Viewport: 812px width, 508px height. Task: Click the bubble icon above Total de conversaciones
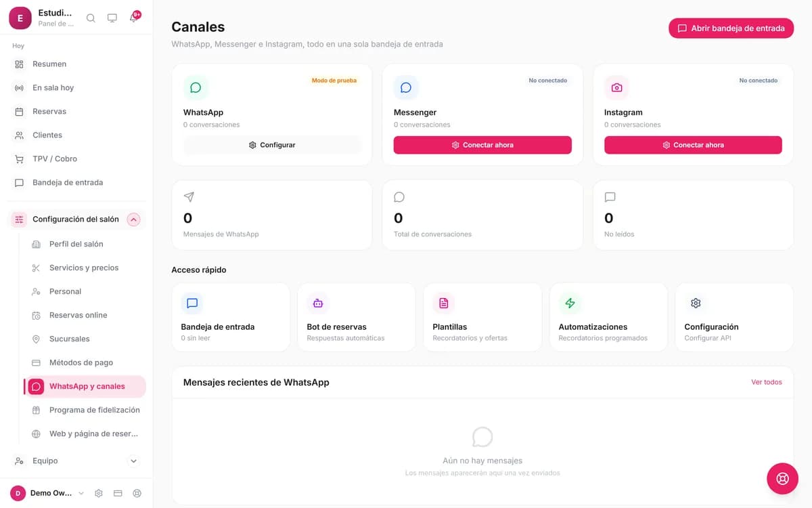pos(399,197)
